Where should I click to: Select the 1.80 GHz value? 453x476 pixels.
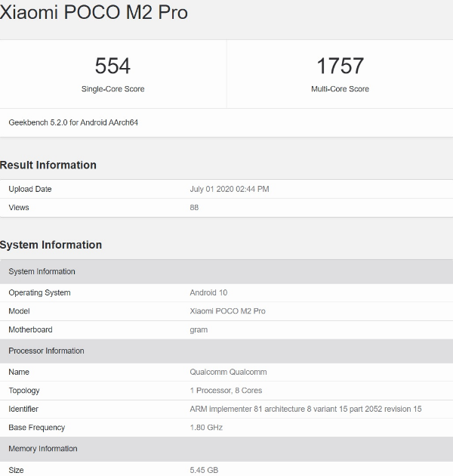(206, 428)
